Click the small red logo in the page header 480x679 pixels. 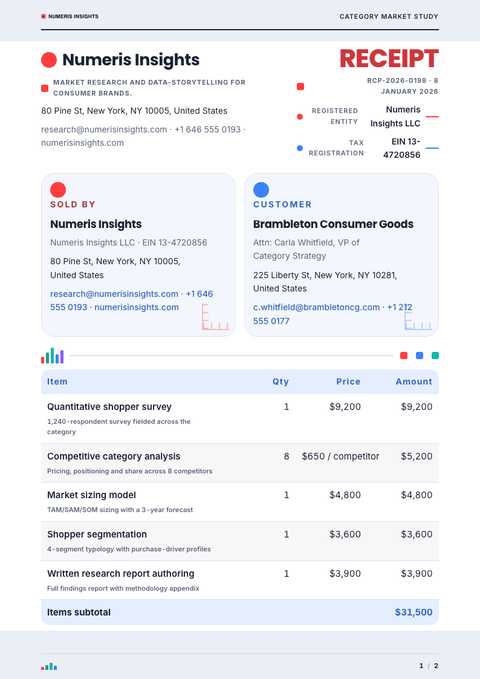coord(43,16)
